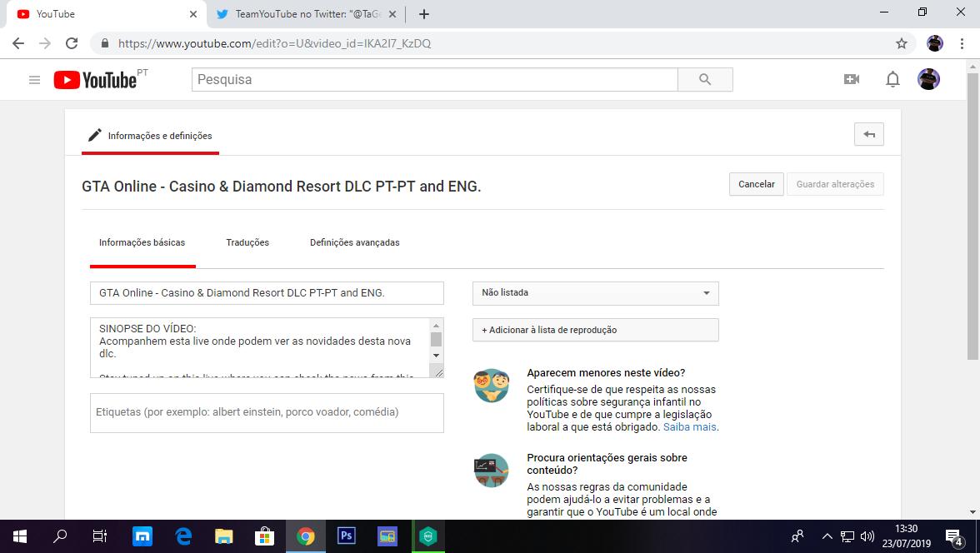Go to the YouTube home logo
This screenshot has width=980, height=553.
pyautogui.click(x=96, y=80)
